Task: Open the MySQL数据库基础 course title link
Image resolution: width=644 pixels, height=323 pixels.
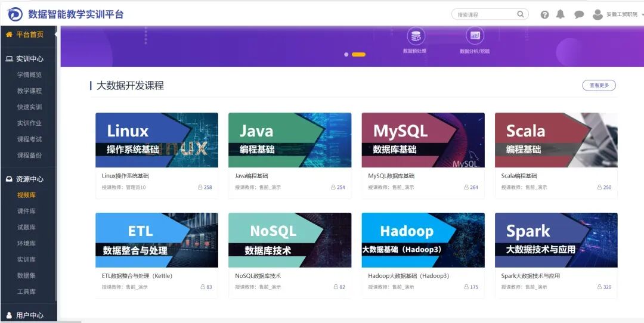Action: pos(391,176)
